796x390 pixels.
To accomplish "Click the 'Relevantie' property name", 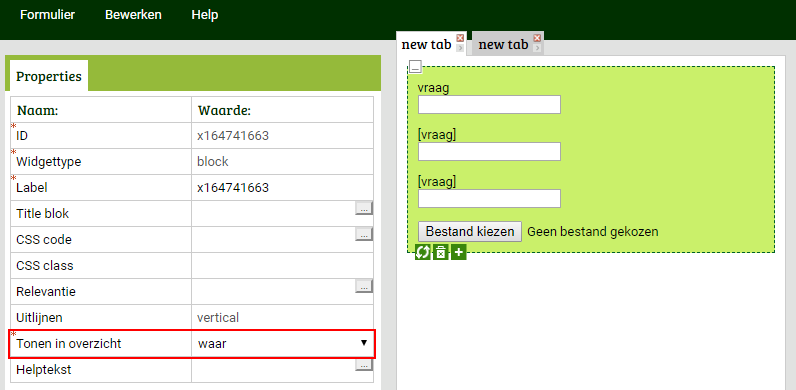I will coord(46,291).
